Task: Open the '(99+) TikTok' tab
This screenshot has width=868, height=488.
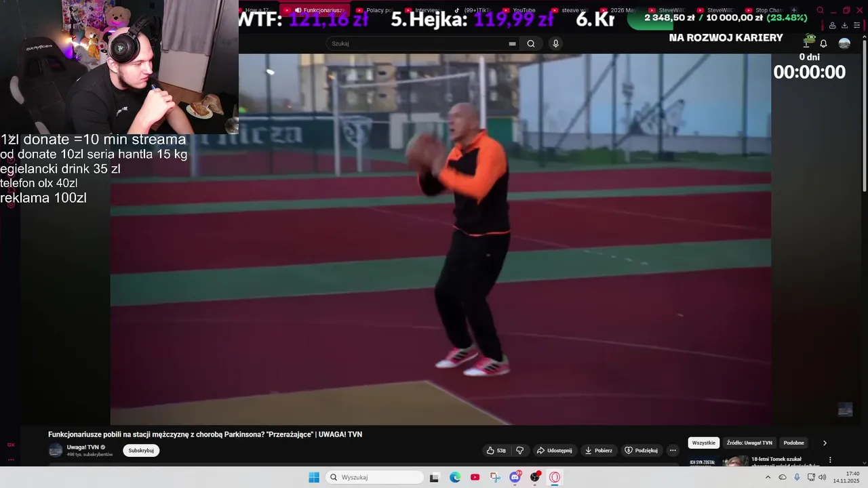Action: pyautogui.click(x=473, y=10)
